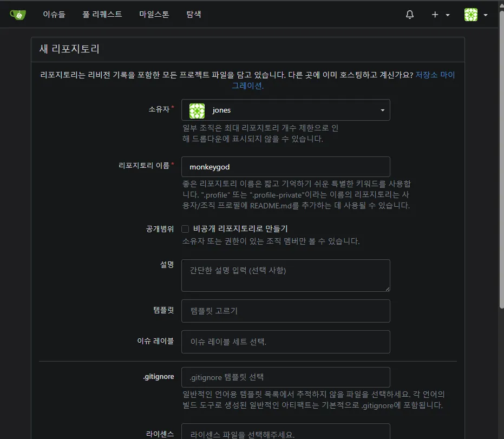The height and width of the screenshot is (439, 504).
Task: Expand the create menu dropdown arrow
Action: (448, 15)
